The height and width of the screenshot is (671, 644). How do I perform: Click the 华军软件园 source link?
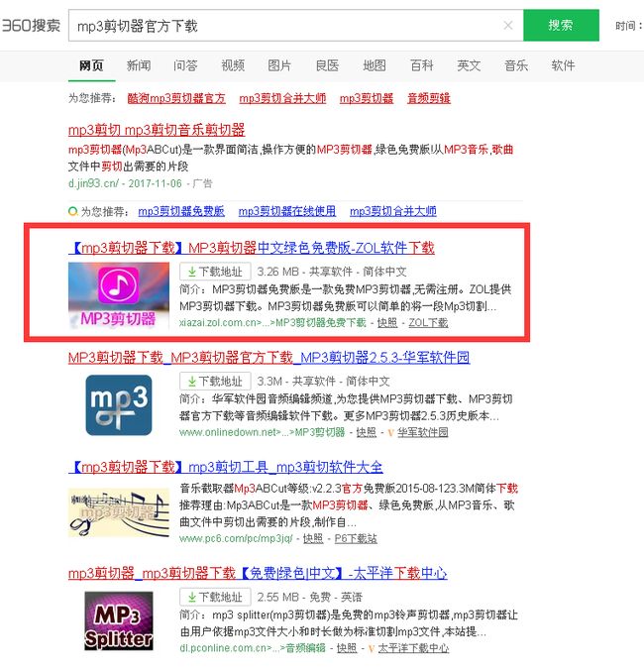(423, 432)
